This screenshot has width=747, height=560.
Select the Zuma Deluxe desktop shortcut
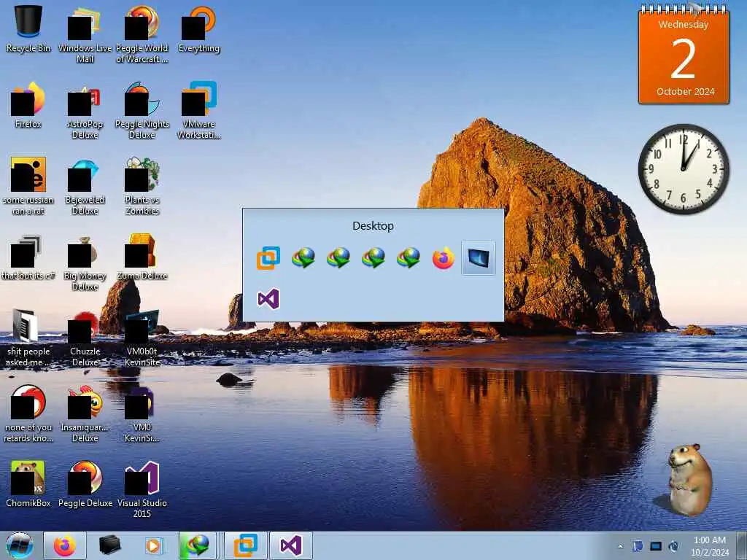[x=142, y=256]
